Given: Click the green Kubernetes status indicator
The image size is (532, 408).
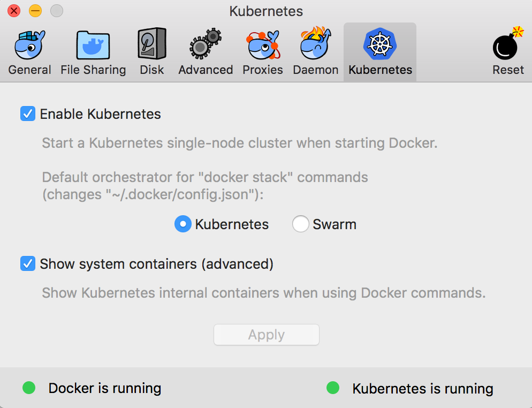Looking at the screenshot, I should (x=333, y=388).
